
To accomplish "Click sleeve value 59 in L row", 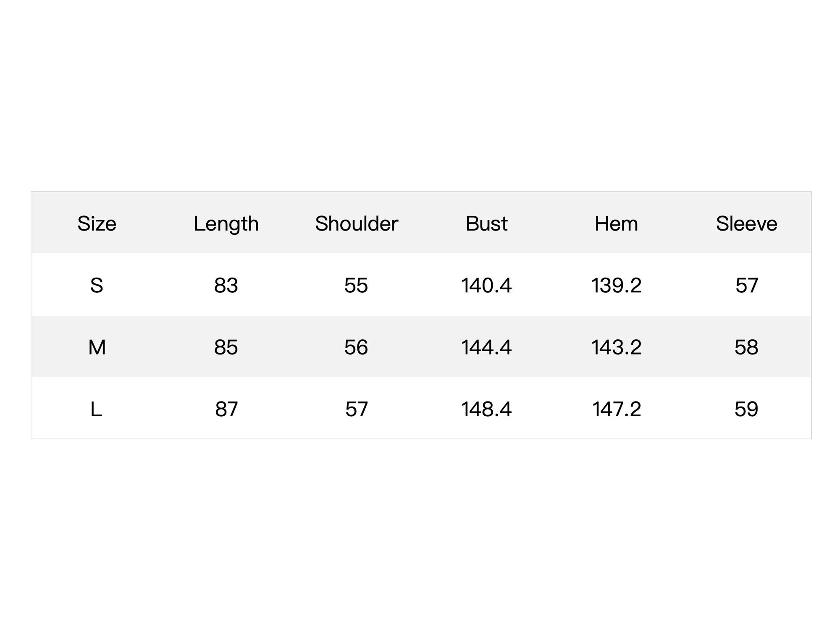I will click(746, 409).
